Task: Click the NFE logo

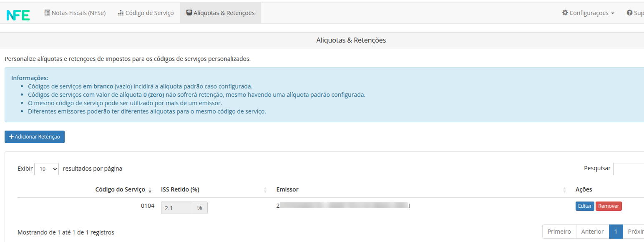Action: pyautogui.click(x=18, y=15)
